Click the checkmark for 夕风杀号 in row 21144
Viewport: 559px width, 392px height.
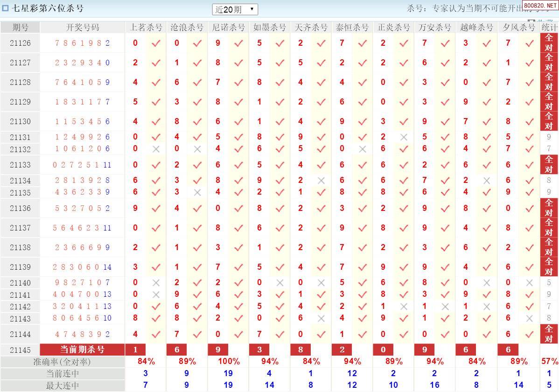(x=530, y=334)
